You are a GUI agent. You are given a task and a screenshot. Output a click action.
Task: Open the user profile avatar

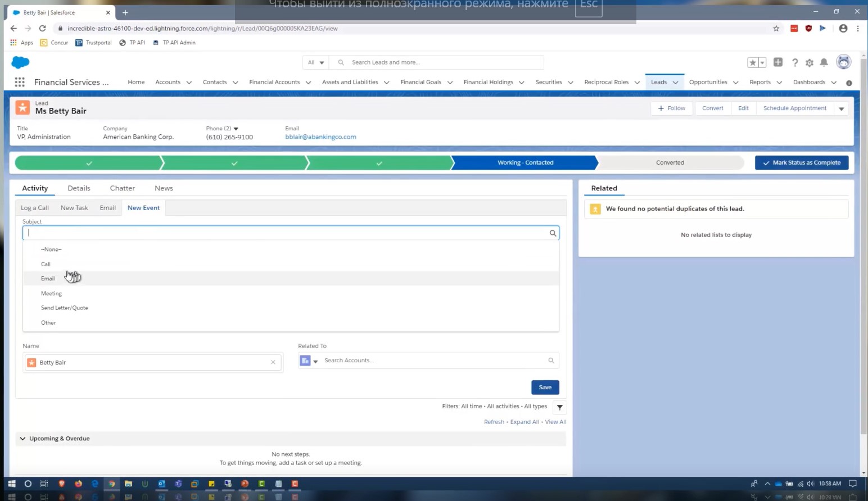tap(843, 62)
